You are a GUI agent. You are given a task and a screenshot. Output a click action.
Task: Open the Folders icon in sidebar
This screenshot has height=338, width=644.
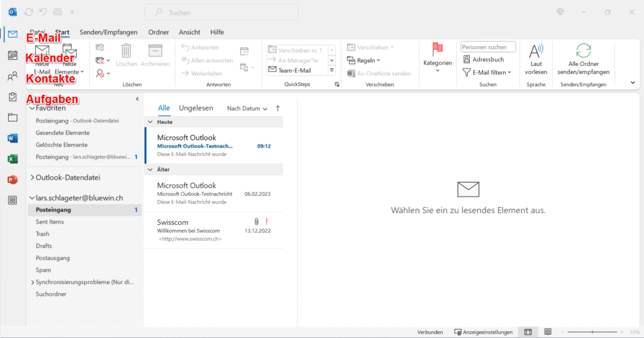coord(13,117)
